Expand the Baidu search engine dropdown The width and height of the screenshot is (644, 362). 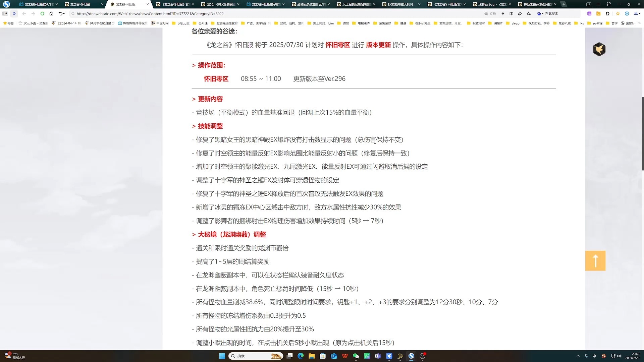[543, 14]
